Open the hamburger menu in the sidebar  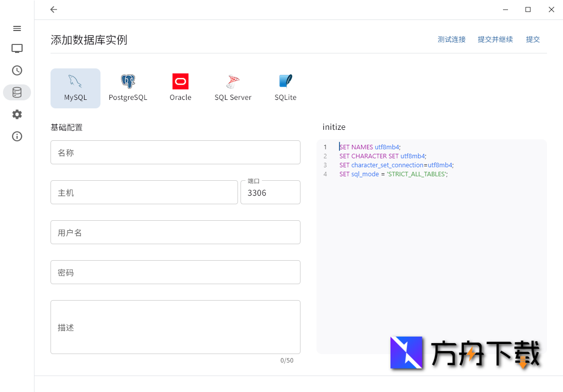click(16, 28)
